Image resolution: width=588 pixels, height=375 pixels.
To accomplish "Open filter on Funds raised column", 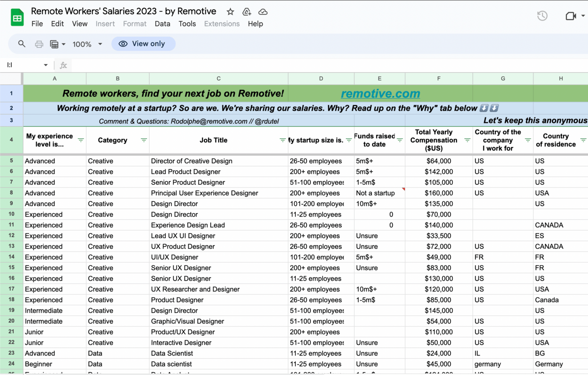I will (x=400, y=140).
